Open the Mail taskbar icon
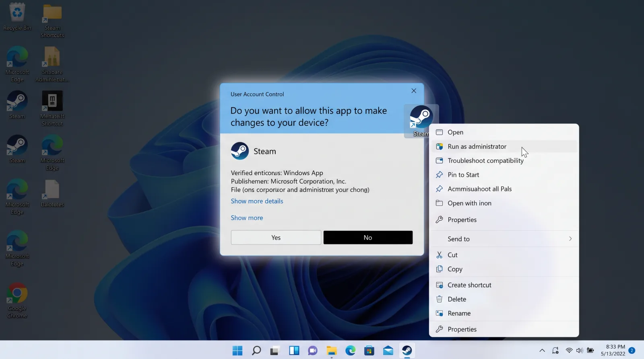The width and height of the screenshot is (644, 359). [388, 351]
